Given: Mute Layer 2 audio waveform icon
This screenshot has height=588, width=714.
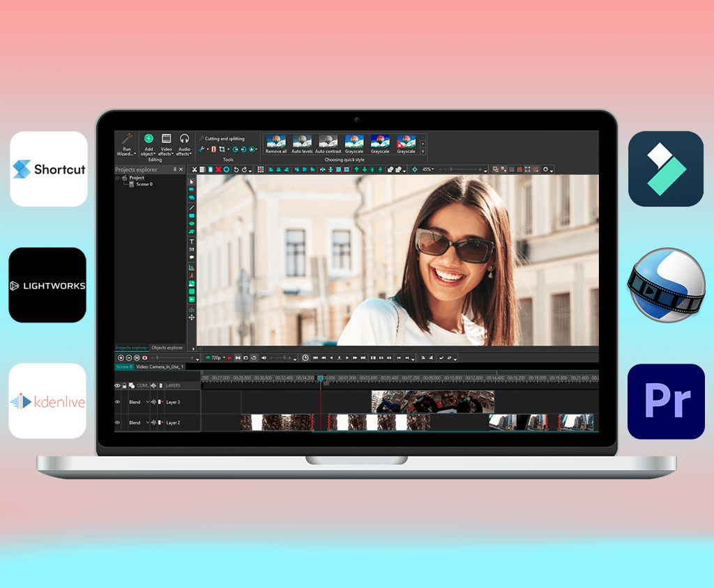Looking at the screenshot, I should (x=154, y=422).
